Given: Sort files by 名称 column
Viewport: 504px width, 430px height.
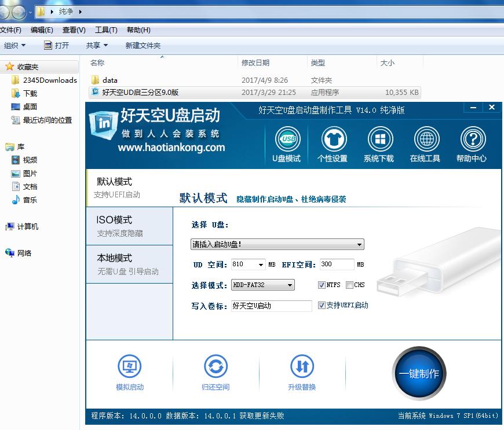Looking at the screenshot, I should pyautogui.click(x=97, y=63).
